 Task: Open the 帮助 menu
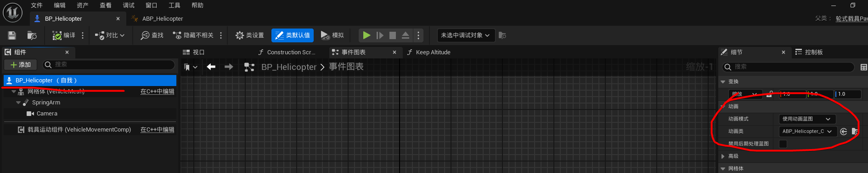[197, 6]
